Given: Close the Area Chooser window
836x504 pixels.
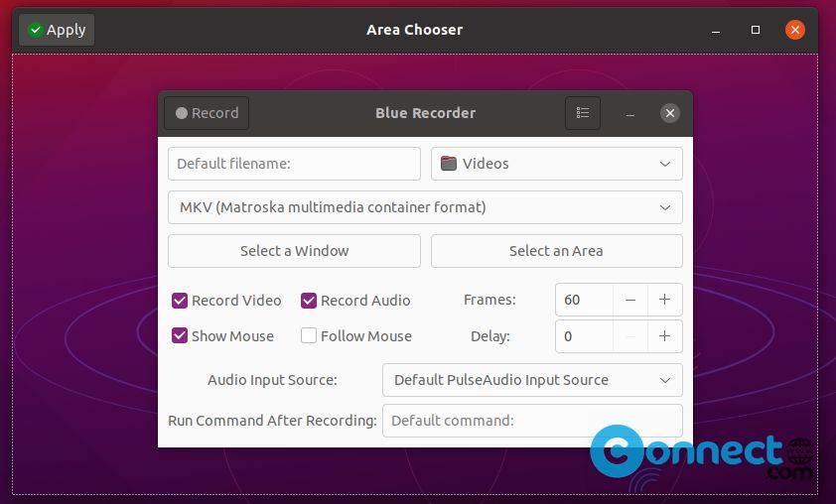Looking at the screenshot, I should [794, 30].
